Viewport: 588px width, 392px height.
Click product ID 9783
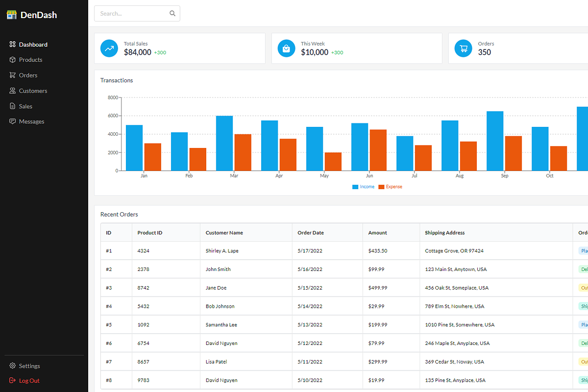[x=144, y=380]
